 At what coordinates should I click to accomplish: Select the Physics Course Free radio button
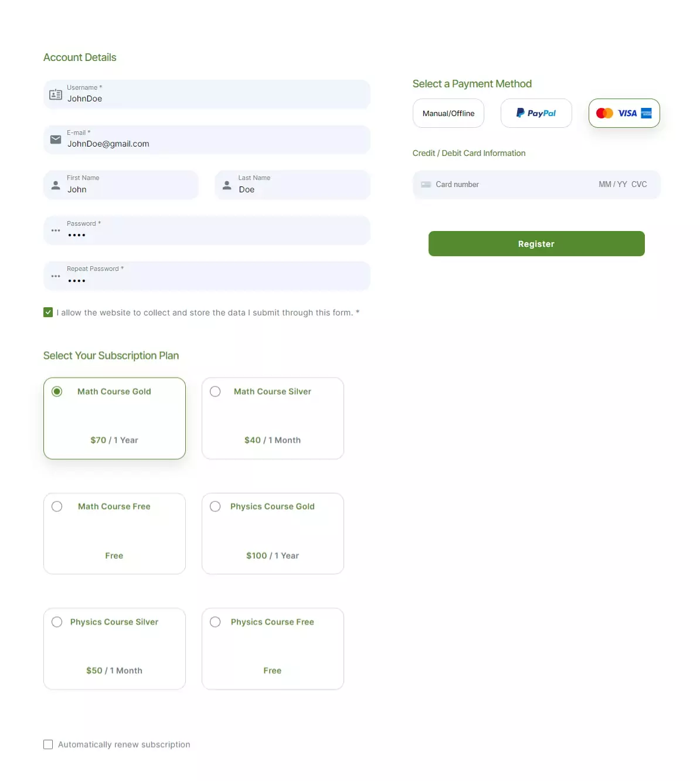215,622
